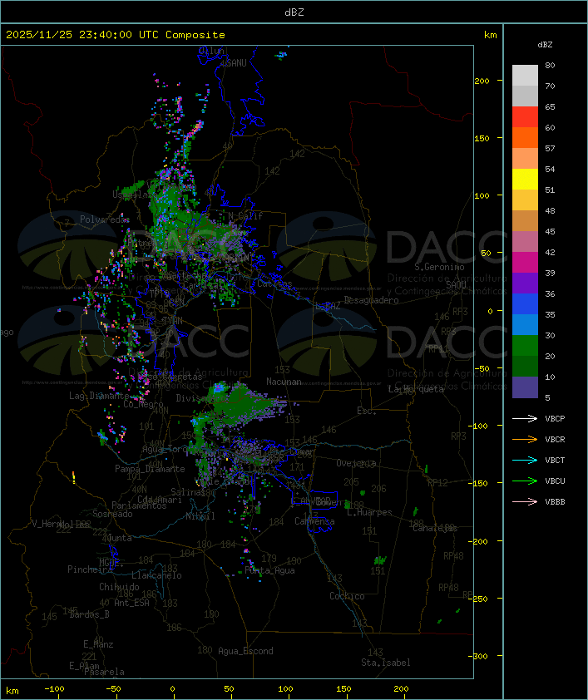The height and width of the screenshot is (700, 588).
Task: Click the Parlamentos map label
Action: tap(139, 505)
